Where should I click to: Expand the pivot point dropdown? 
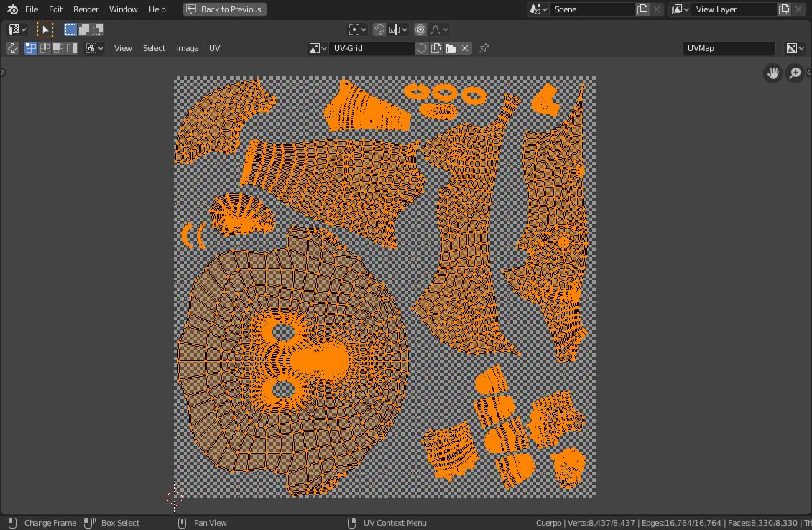(357, 29)
